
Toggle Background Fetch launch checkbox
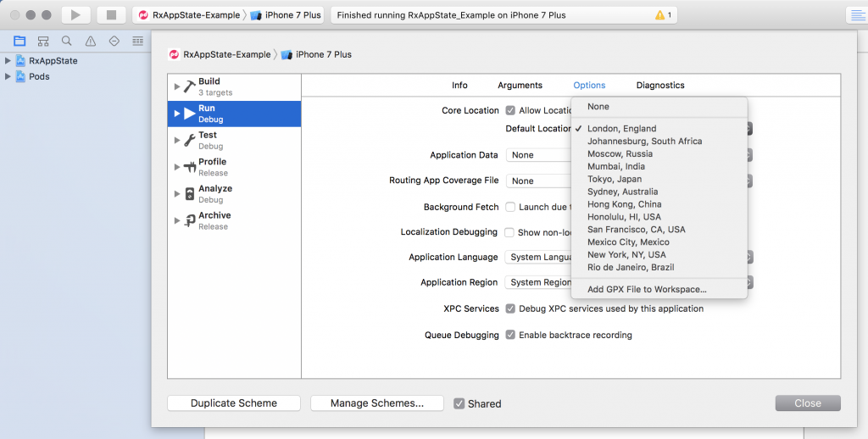[509, 207]
